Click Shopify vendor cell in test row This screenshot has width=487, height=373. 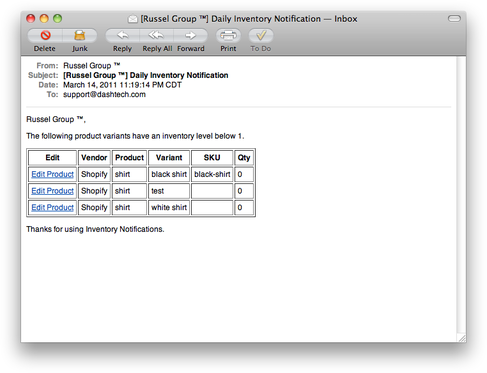tap(94, 191)
